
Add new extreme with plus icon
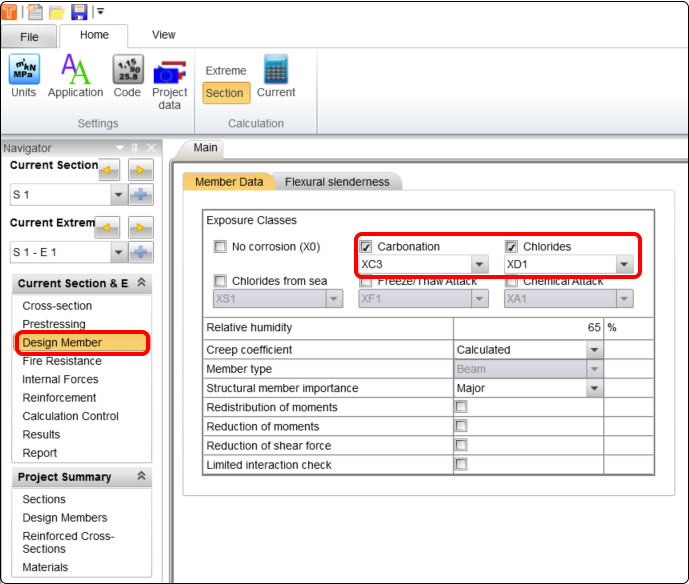[141, 253]
